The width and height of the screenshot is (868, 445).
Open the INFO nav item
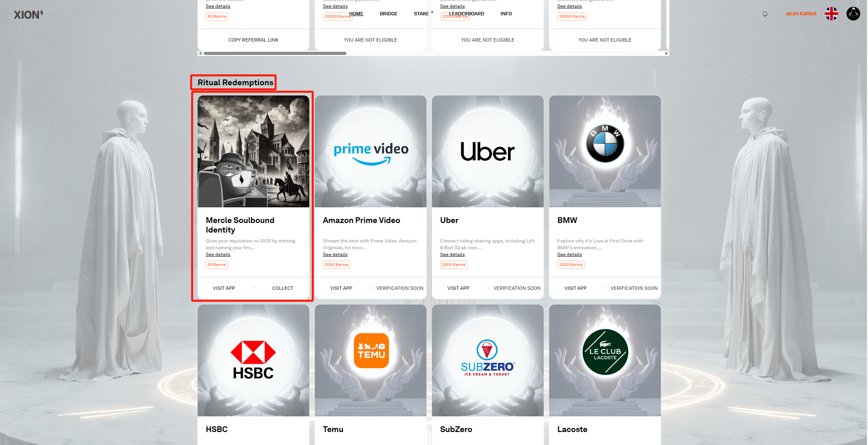pyautogui.click(x=506, y=14)
